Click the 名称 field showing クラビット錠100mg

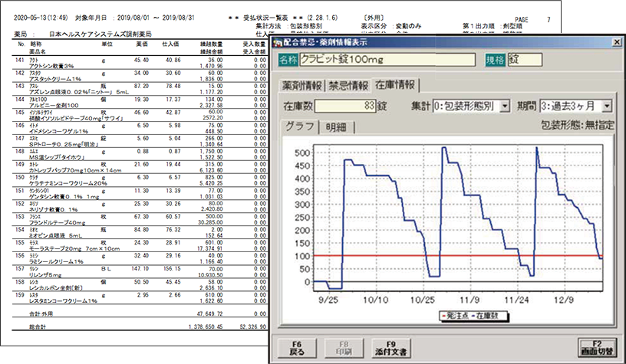pyautogui.click(x=387, y=60)
